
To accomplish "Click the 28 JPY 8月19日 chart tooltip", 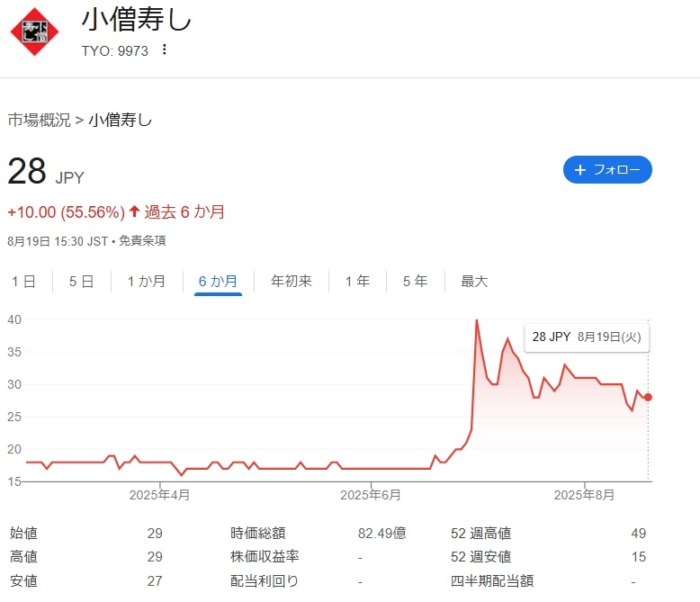I will point(586,337).
